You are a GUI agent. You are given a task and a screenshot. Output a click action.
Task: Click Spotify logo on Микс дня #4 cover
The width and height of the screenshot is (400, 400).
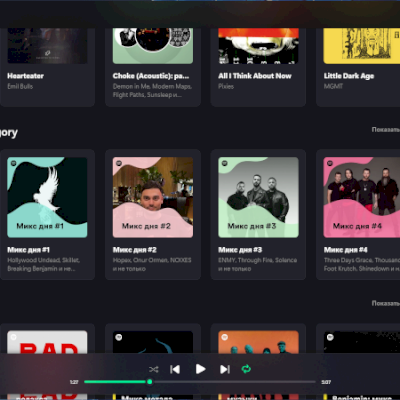330,163
